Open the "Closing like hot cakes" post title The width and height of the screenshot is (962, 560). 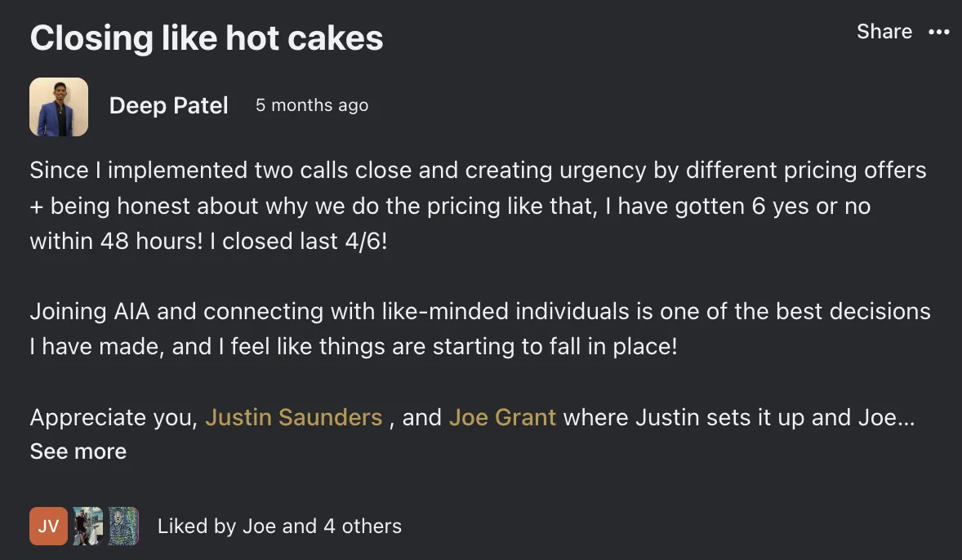pos(207,38)
